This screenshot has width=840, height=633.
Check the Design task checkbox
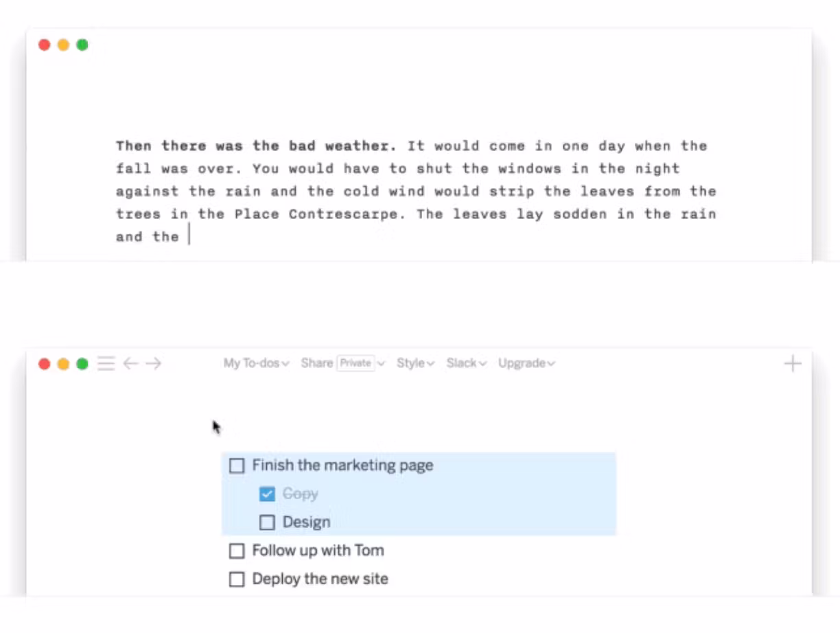pos(267,522)
